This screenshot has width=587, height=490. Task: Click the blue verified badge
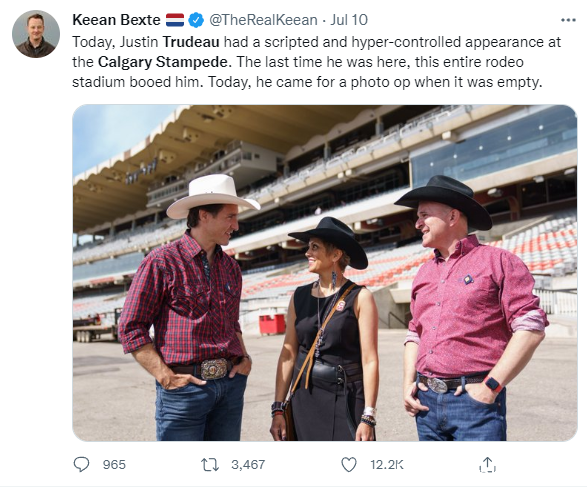pos(196,20)
